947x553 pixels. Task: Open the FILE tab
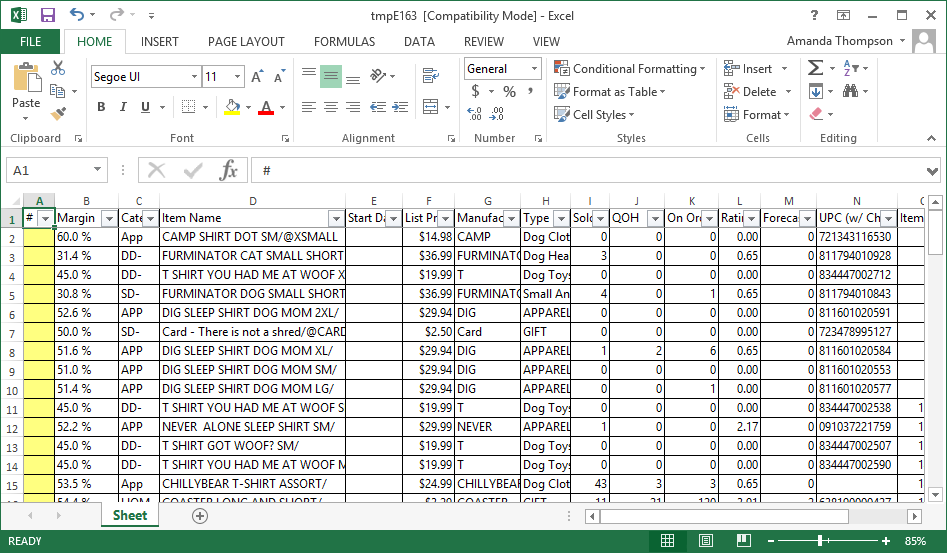[30, 42]
